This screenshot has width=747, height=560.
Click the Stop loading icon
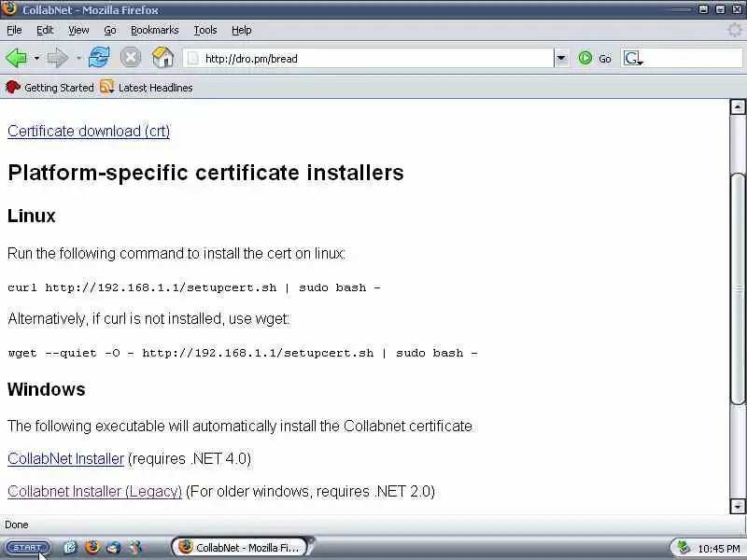[x=131, y=58]
